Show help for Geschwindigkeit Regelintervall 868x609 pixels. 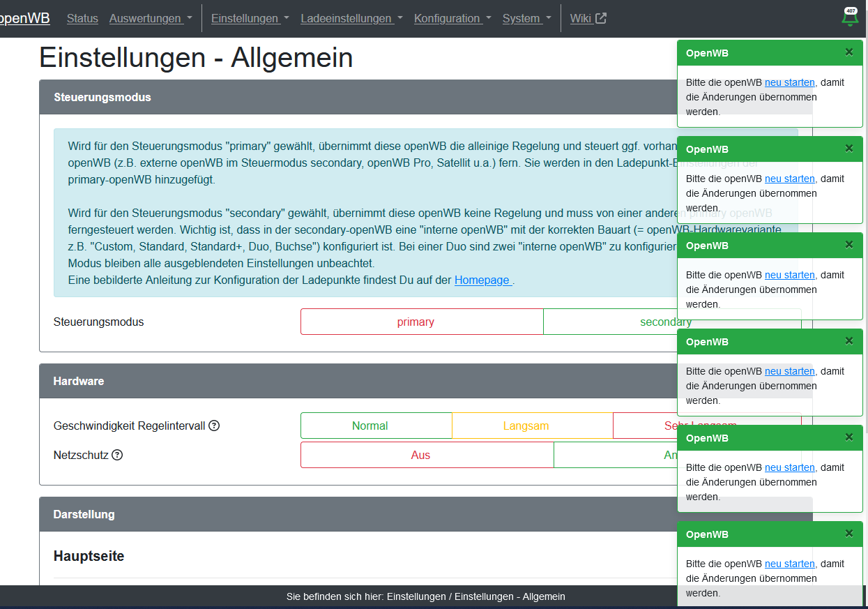click(214, 426)
